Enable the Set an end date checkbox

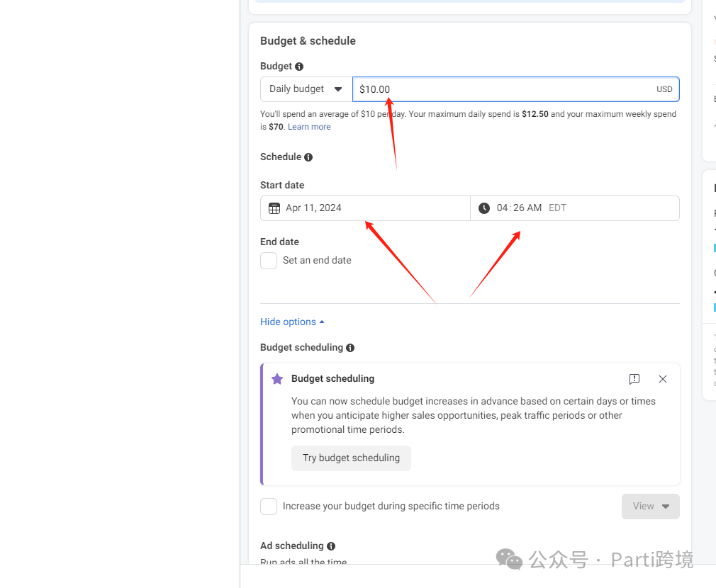click(269, 261)
